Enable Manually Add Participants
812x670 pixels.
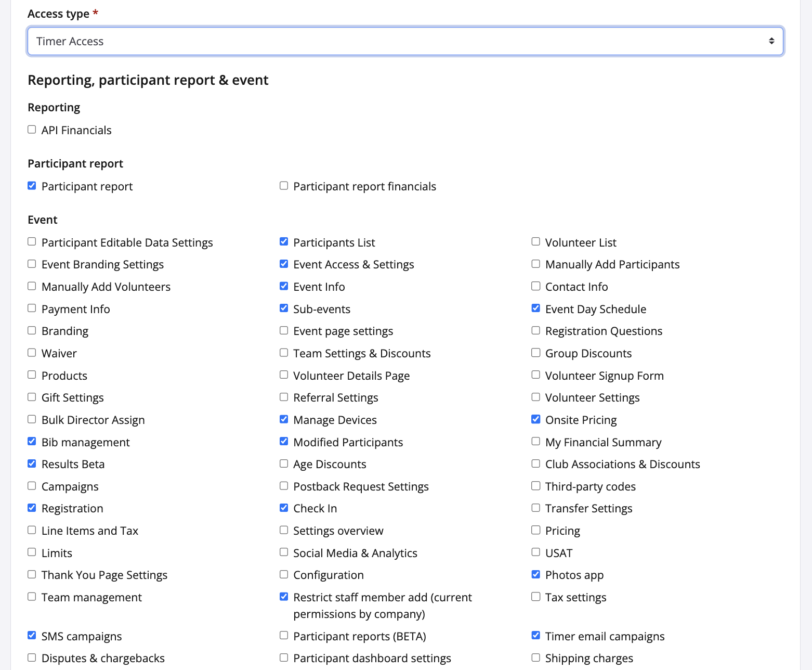click(536, 264)
